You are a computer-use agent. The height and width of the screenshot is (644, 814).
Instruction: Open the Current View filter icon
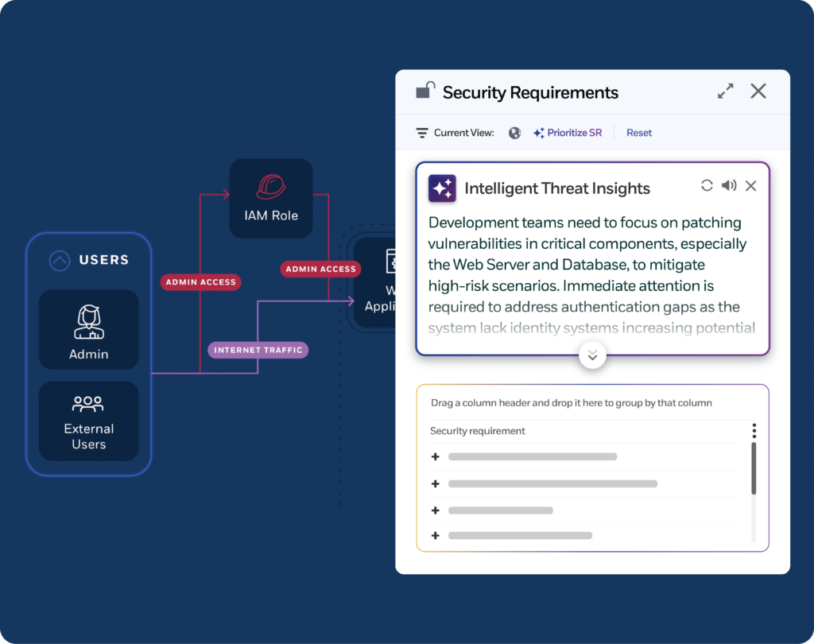point(422,133)
